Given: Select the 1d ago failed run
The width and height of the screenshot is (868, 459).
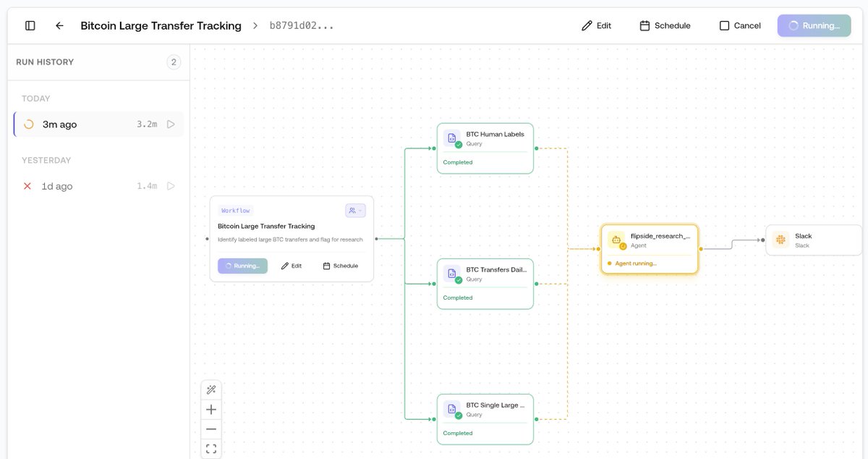Looking at the screenshot, I should (98, 186).
